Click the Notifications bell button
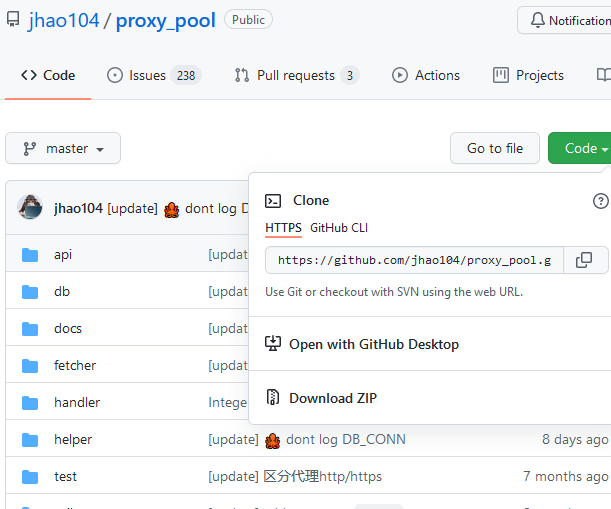Screen dimensions: 611x509 pyautogui.click(x=564, y=20)
